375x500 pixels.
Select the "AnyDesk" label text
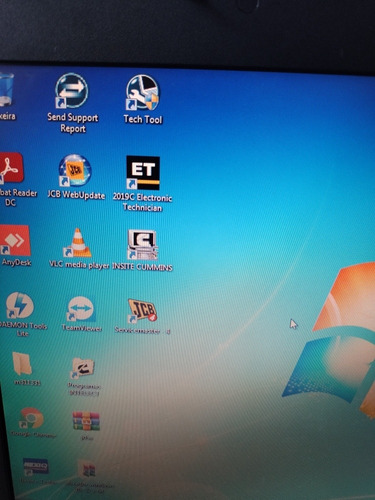coord(16,262)
